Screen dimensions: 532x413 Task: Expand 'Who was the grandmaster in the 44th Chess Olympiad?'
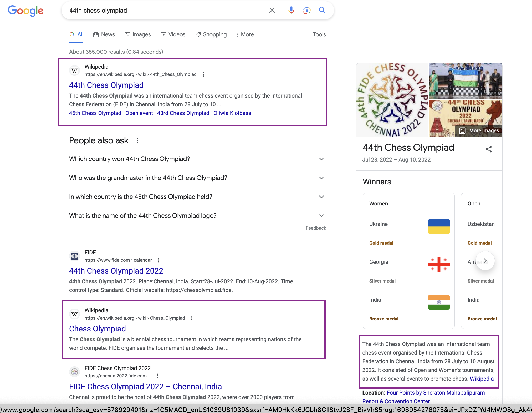(321, 178)
